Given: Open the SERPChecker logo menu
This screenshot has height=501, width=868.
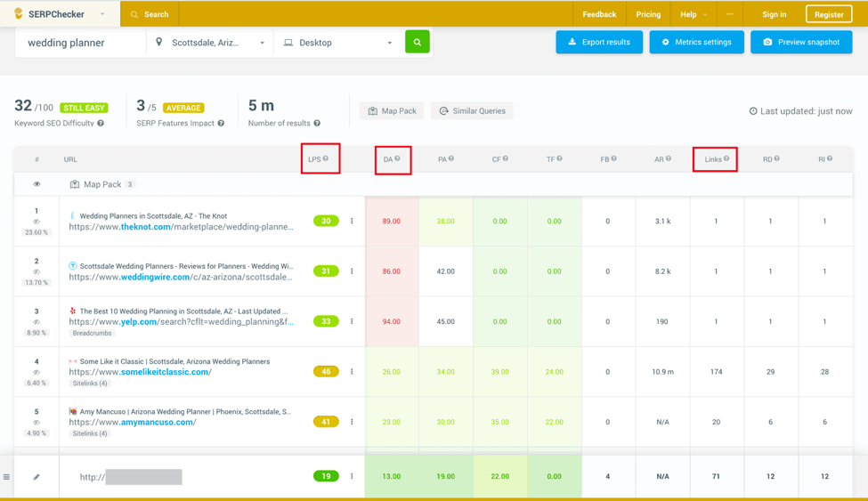Looking at the screenshot, I should [x=60, y=14].
